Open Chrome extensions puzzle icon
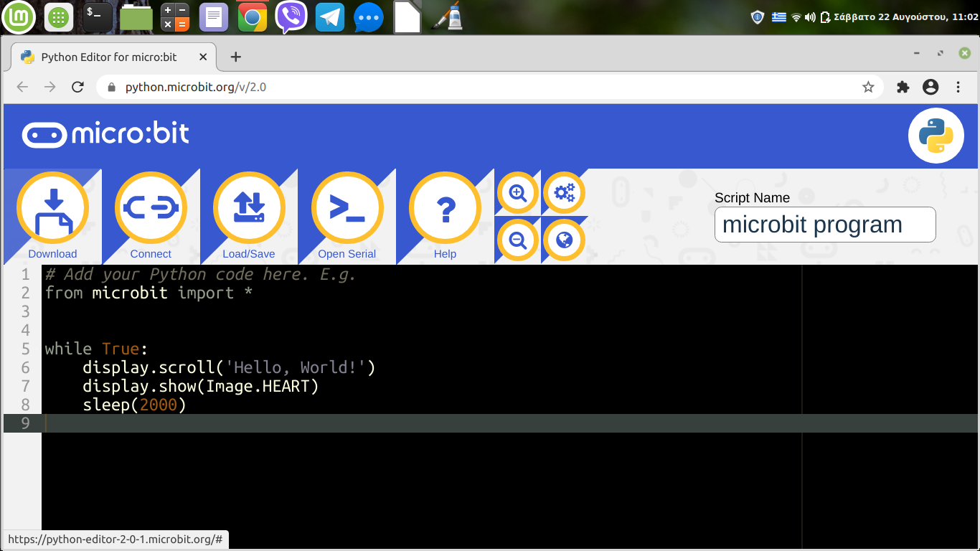Viewport: 980px width, 551px height. pos(903,87)
